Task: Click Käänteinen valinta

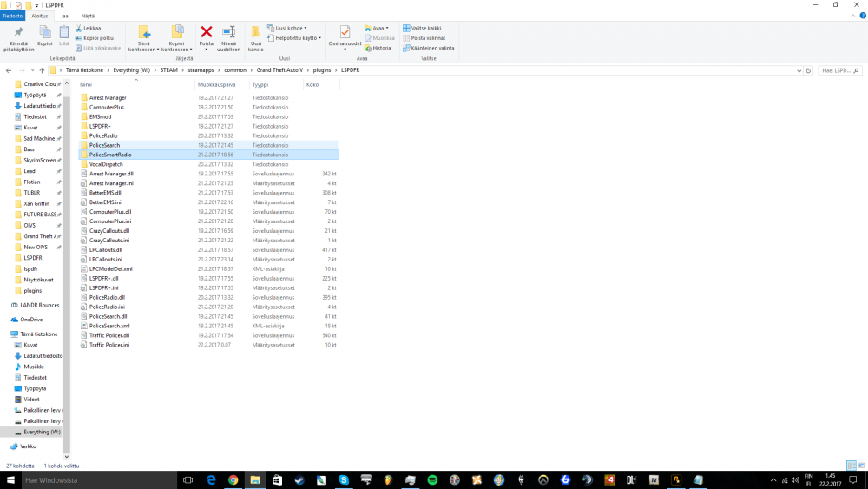Action: (x=429, y=48)
